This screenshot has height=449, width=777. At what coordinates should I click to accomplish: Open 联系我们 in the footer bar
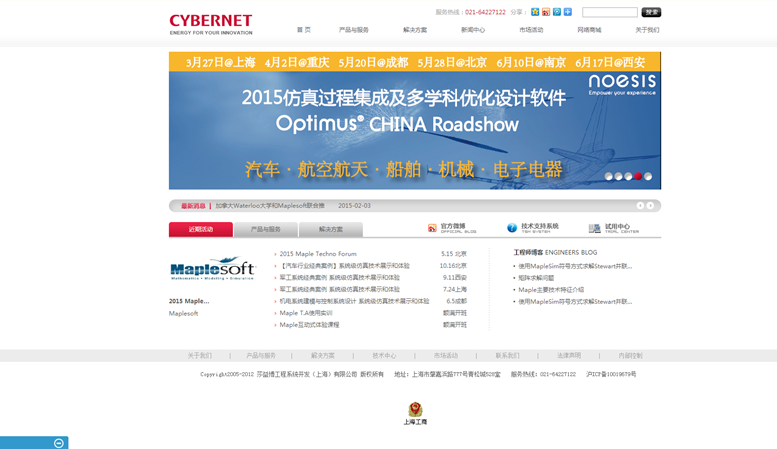click(x=507, y=356)
